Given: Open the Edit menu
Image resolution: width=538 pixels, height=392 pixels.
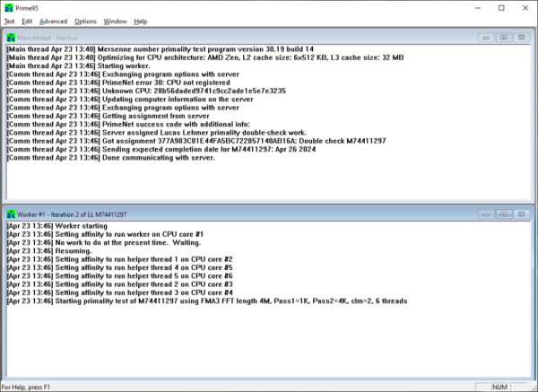Looking at the screenshot, I should [x=27, y=22].
